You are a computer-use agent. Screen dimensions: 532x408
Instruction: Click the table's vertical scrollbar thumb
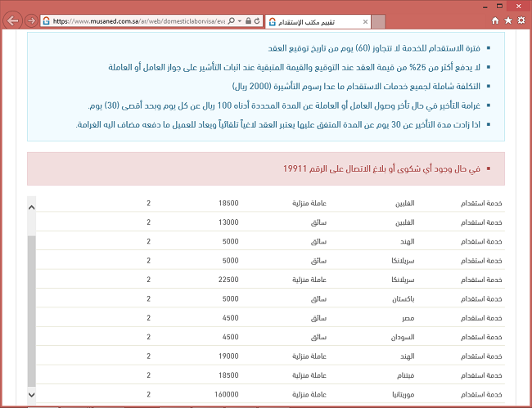(32, 311)
